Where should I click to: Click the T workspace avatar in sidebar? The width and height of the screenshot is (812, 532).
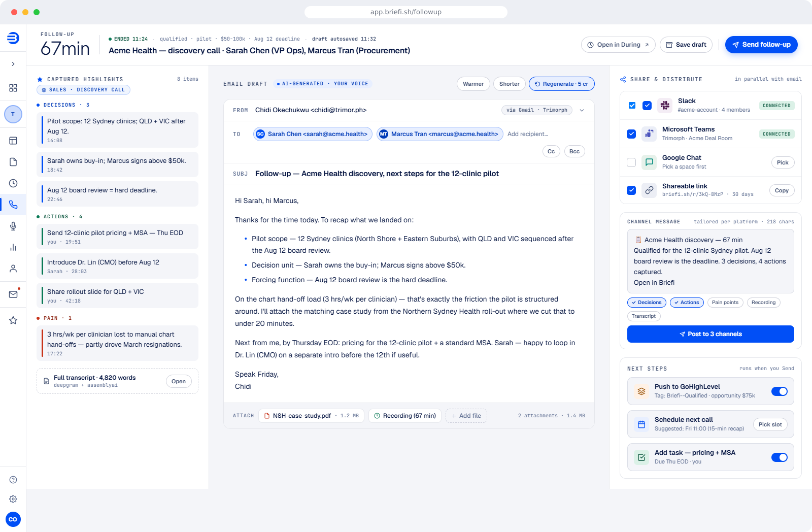(x=13, y=114)
